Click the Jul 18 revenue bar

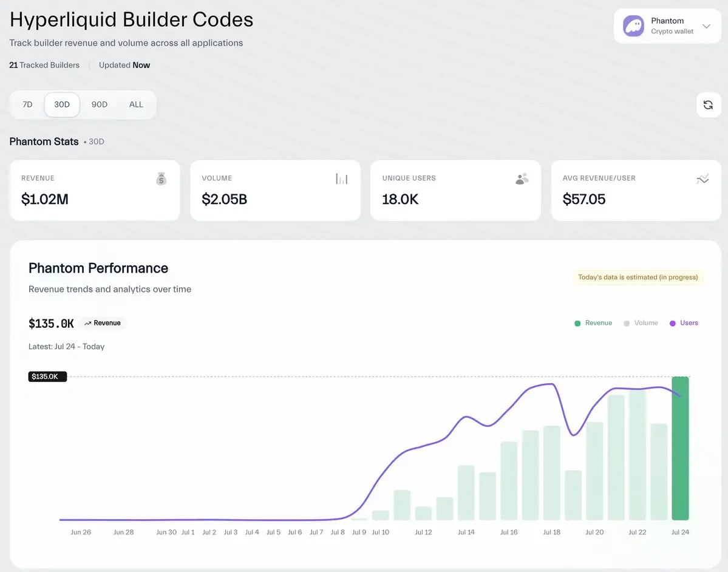pyautogui.click(x=551, y=472)
